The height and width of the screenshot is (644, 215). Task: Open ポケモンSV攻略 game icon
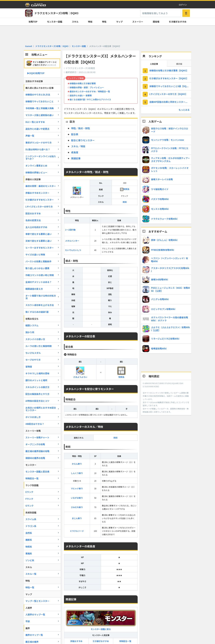[x=146, y=170]
